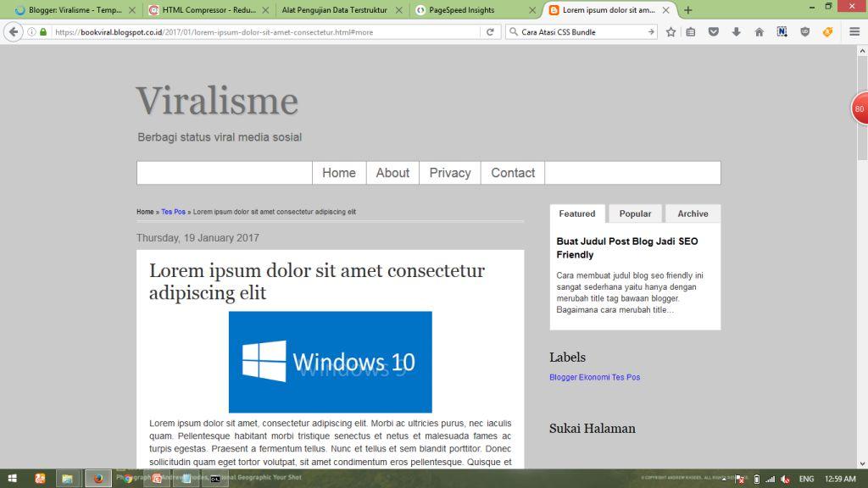This screenshot has width=868, height=488.
Task: Close the HTML Compressor tab
Action: [x=265, y=10]
